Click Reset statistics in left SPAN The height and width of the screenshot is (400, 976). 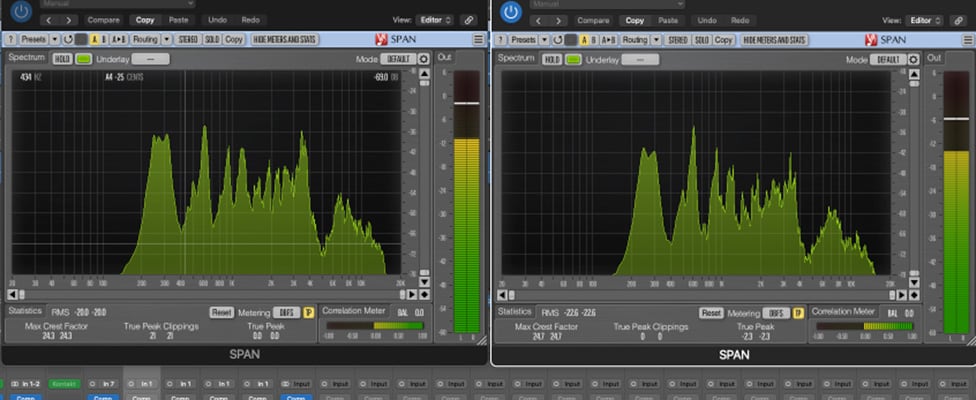(221, 312)
